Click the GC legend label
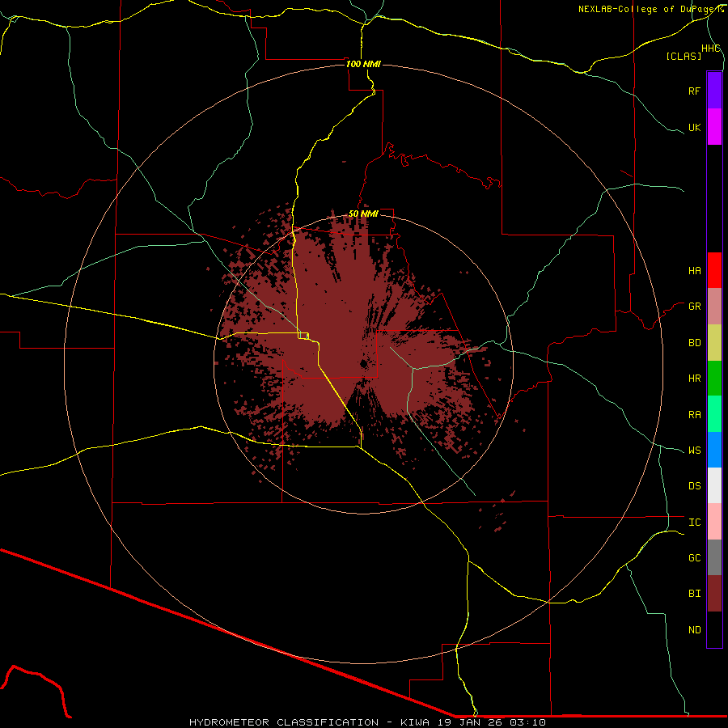The height and width of the screenshot is (728, 728). pyautogui.click(x=694, y=558)
